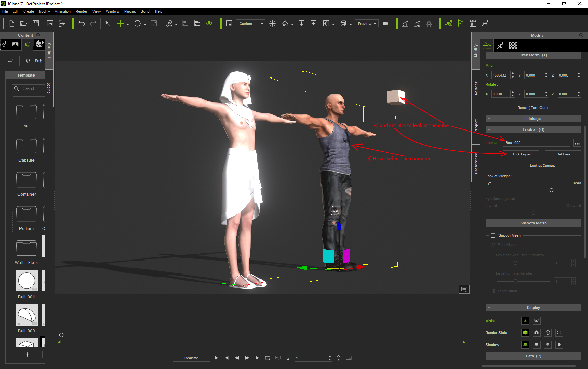Select the wireframe Render State cube
This screenshot has height=369, width=588.
(548, 333)
